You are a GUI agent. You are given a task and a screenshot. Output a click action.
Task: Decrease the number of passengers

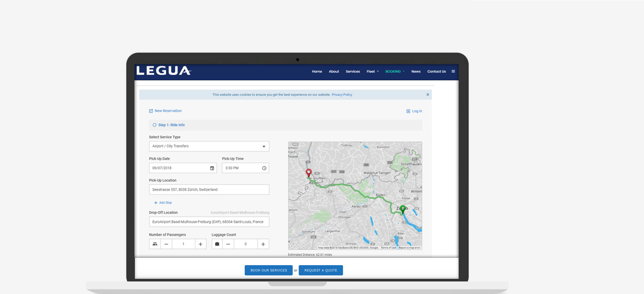167,244
